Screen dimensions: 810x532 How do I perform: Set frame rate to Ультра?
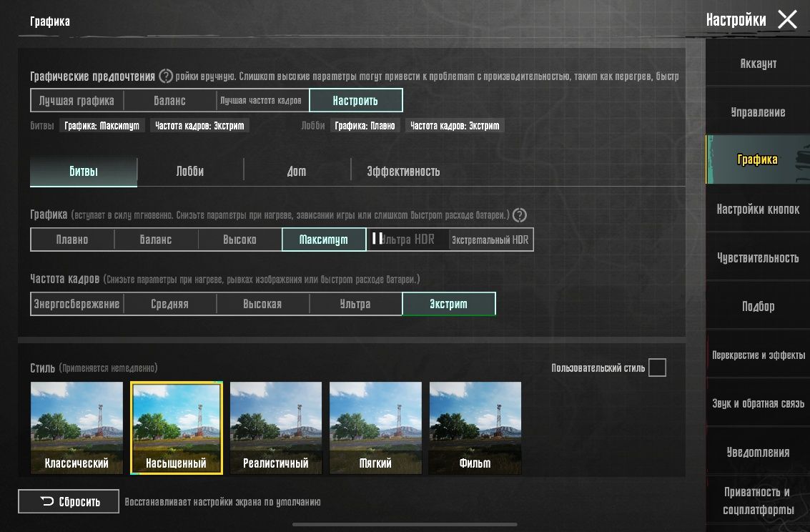click(x=355, y=304)
